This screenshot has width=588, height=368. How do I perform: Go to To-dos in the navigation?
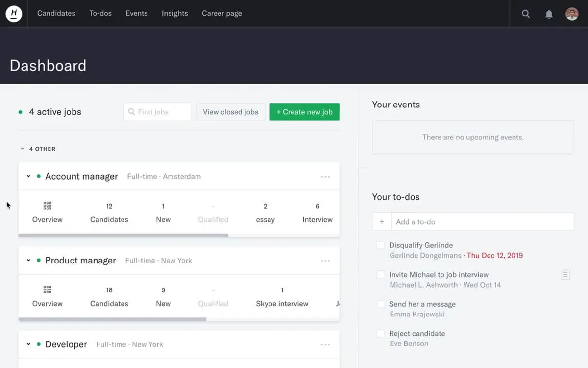[x=100, y=13]
